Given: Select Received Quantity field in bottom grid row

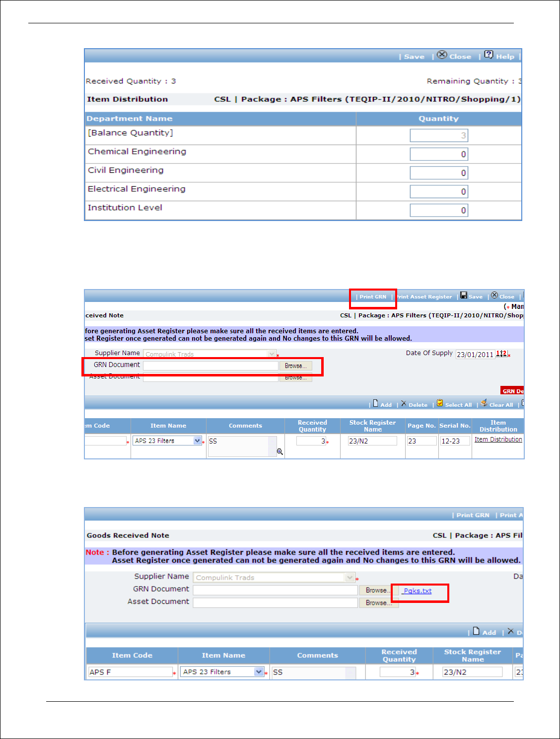Looking at the screenshot, I should point(398,672).
